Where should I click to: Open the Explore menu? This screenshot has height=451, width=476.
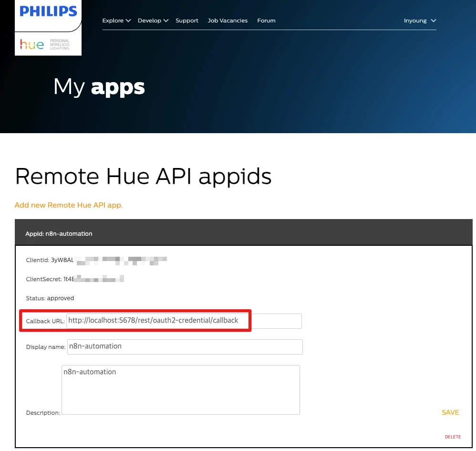(x=116, y=21)
